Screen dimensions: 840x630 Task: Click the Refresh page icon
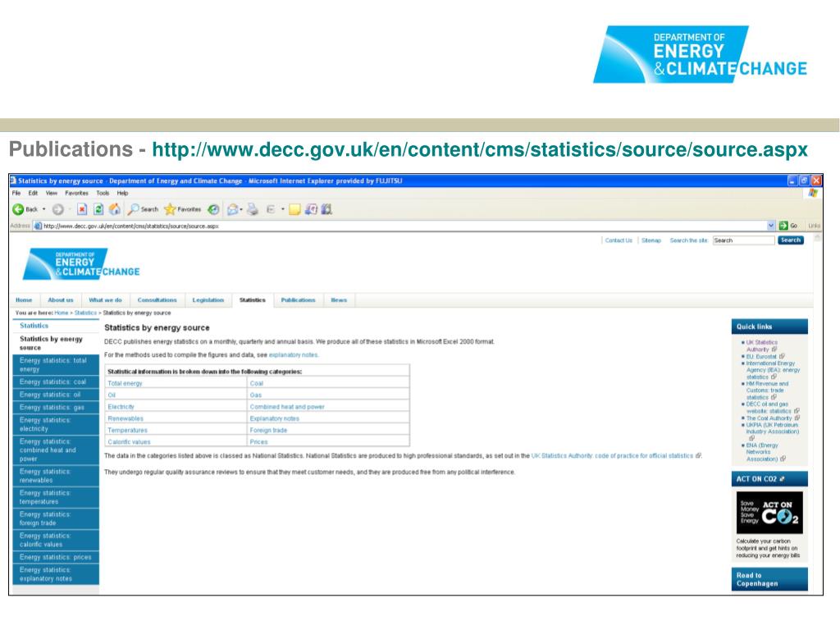pos(98,209)
